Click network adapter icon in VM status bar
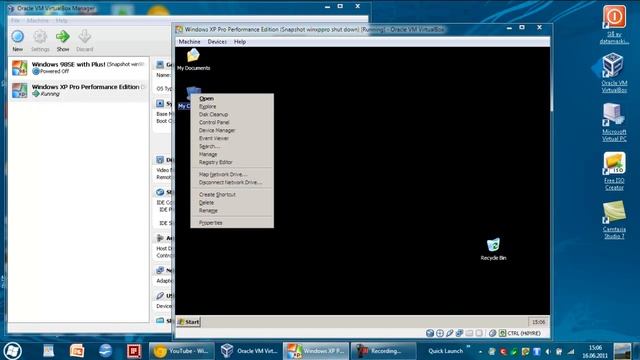Screen dimensions: 640x360 (x=459, y=333)
